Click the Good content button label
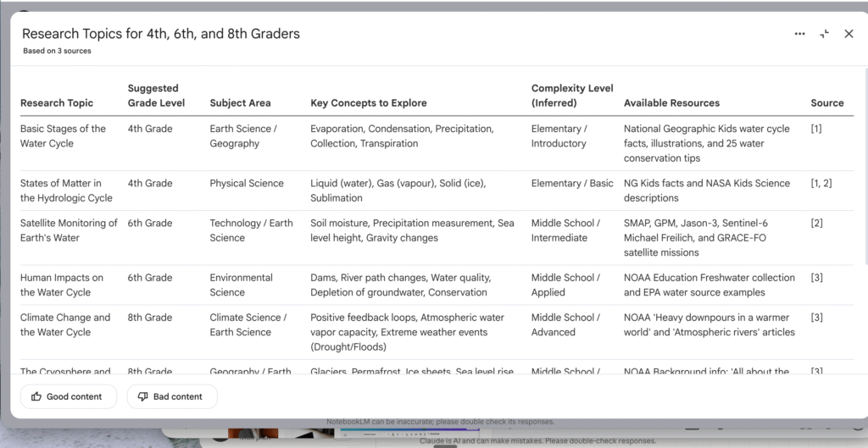 click(75, 396)
